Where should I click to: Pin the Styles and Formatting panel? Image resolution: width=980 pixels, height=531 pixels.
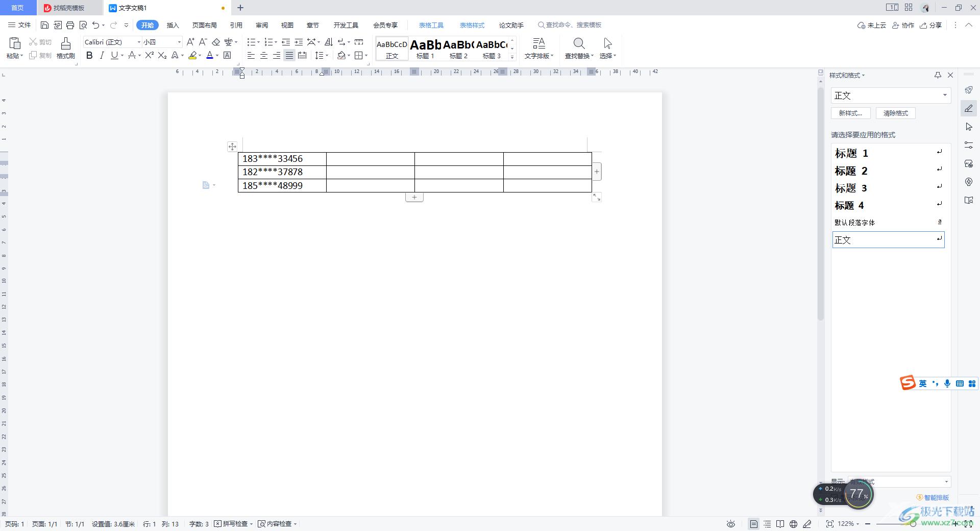coord(938,75)
